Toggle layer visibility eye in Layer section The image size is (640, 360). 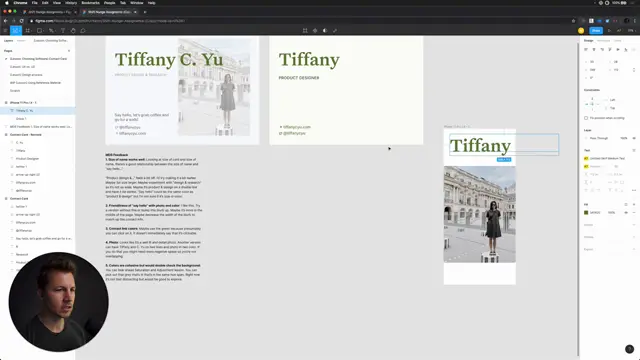click(634, 138)
